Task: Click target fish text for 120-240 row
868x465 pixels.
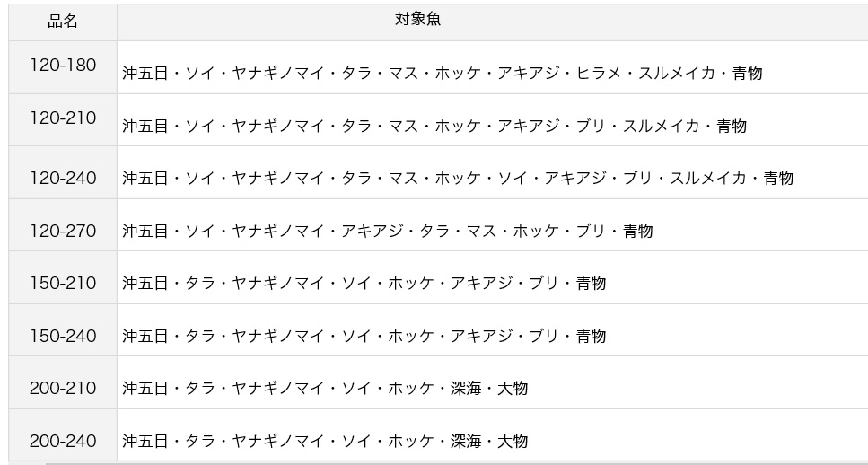Action: point(458,178)
